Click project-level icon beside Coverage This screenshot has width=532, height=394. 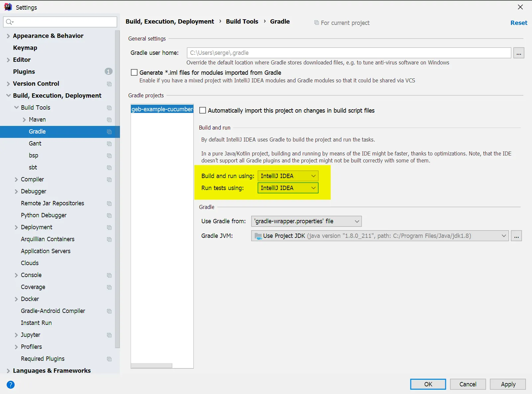click(109, 287)
